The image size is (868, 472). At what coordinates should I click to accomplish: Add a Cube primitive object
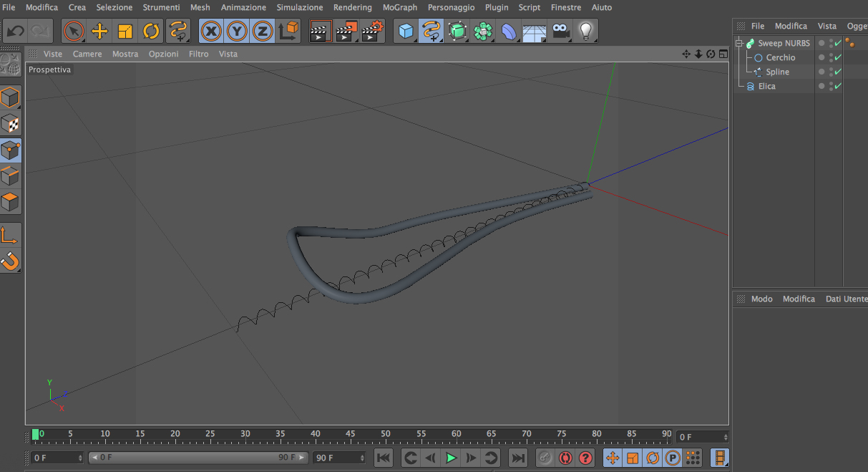(406, 31)
